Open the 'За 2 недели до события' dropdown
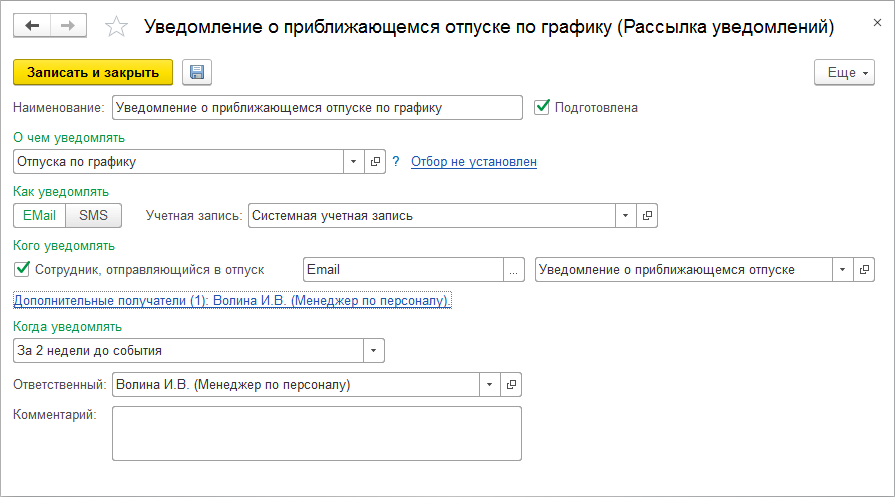 coord(374,350)
